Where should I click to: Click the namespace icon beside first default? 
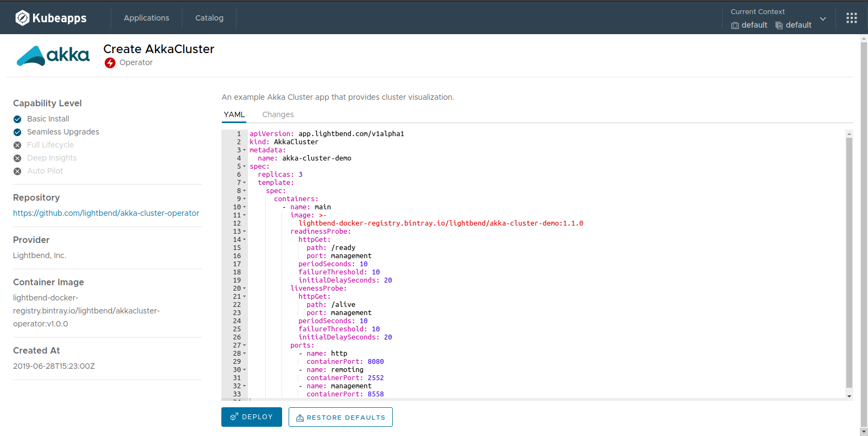735,25
